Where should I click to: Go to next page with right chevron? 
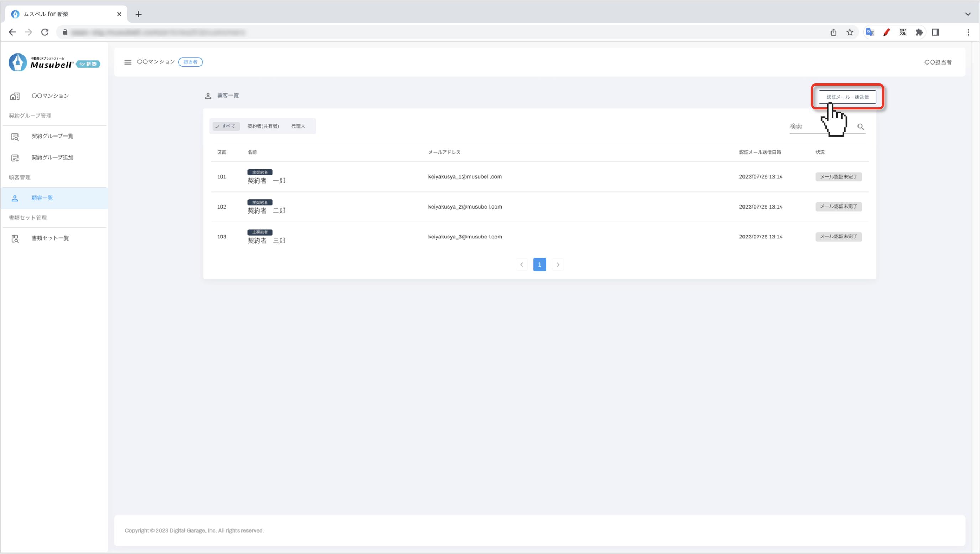point(558,265)
